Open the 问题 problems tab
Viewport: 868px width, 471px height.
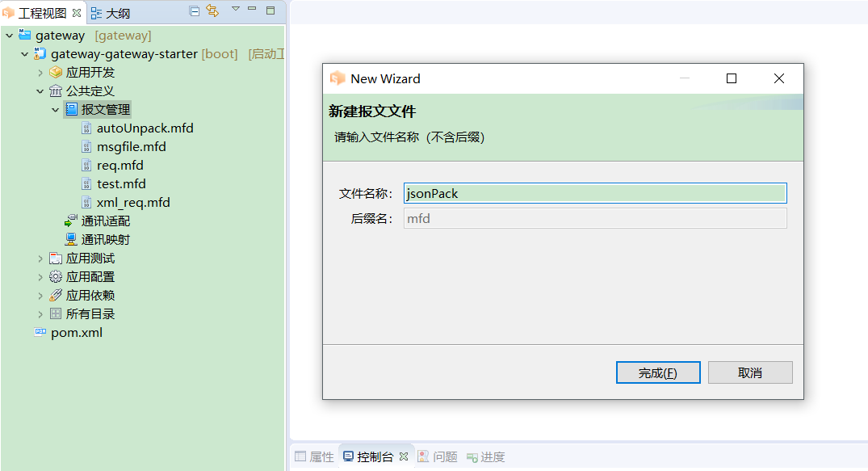point(437,456)
